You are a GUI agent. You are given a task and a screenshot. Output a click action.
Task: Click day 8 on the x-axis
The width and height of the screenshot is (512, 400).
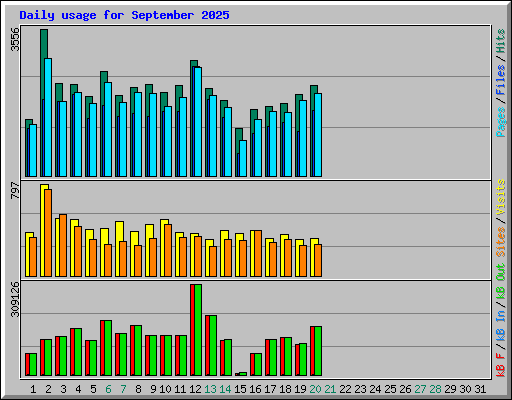tap(138, 389)
